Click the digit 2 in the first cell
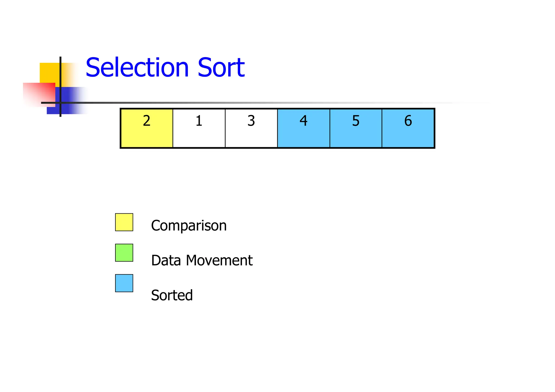The image size is (555, 392). [x=147, y=121]
